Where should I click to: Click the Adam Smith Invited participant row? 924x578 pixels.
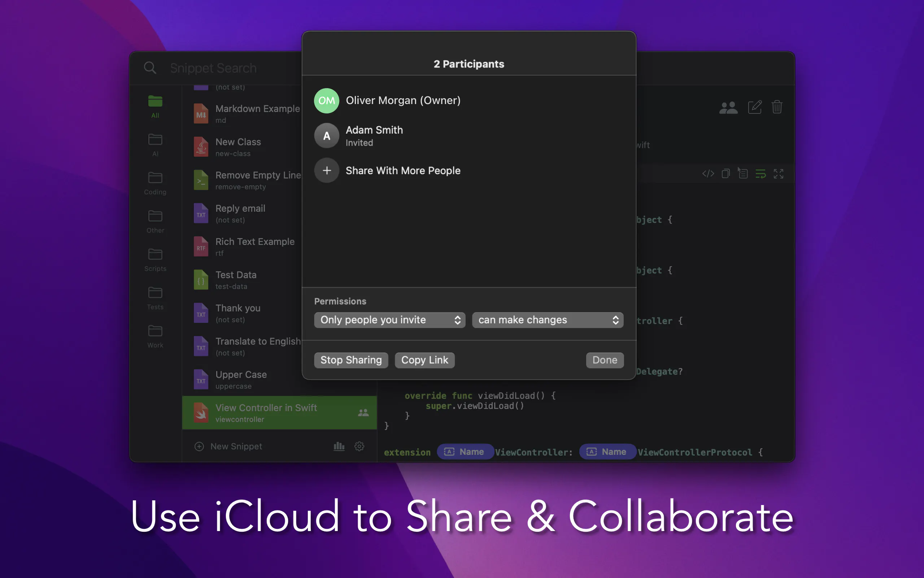[469, 136]
